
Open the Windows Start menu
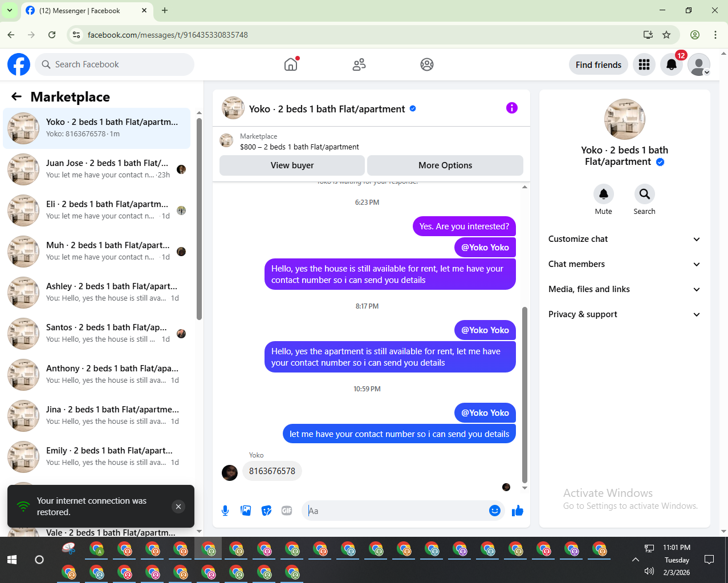[12, 560]
